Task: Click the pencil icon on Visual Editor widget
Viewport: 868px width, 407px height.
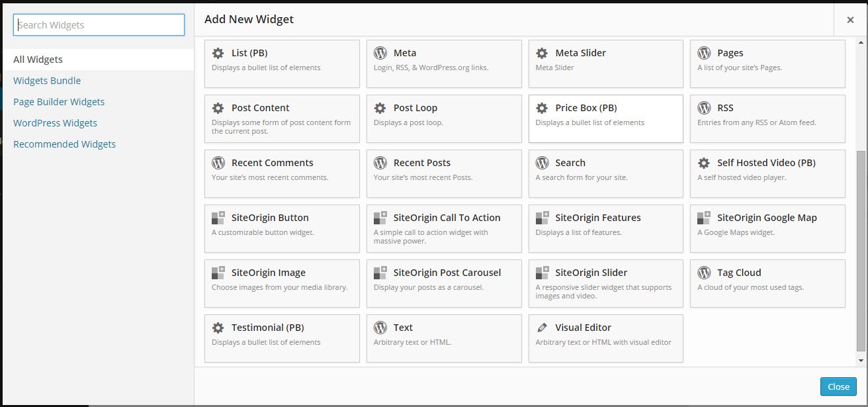Action: 542,328
